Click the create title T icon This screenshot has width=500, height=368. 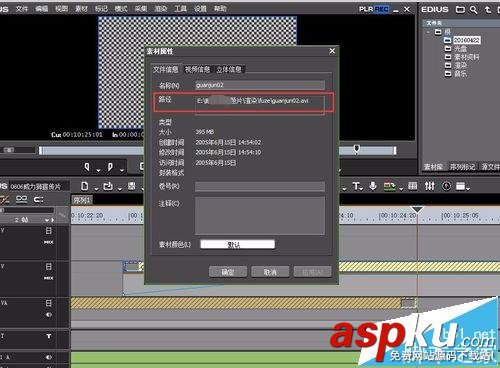point(356,186)
